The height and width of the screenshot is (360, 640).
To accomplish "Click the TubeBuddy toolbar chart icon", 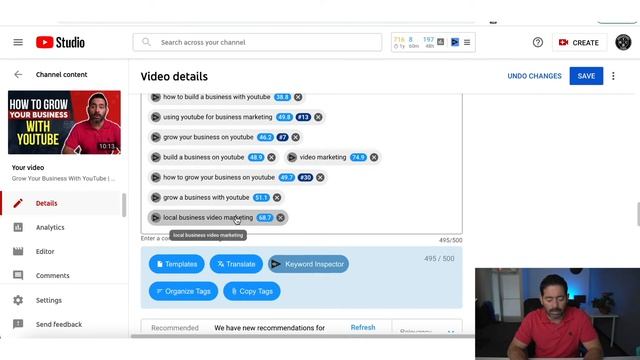I will pos(440,42).
